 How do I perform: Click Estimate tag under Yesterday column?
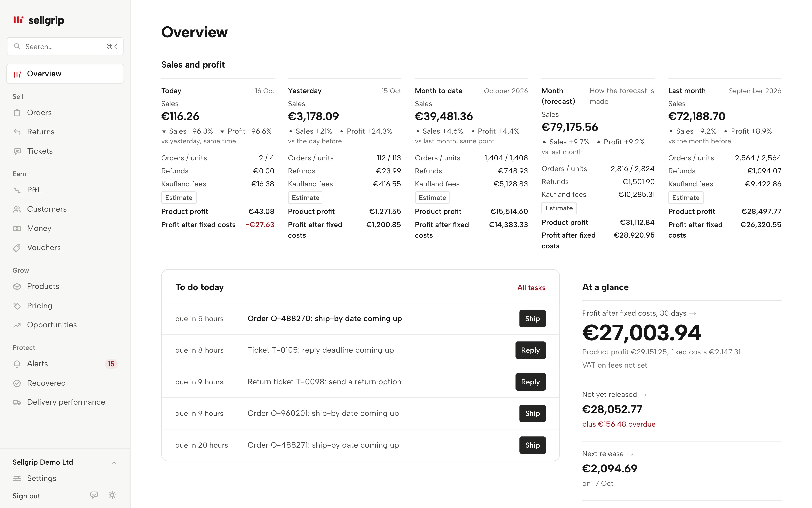tap(305, 198)
